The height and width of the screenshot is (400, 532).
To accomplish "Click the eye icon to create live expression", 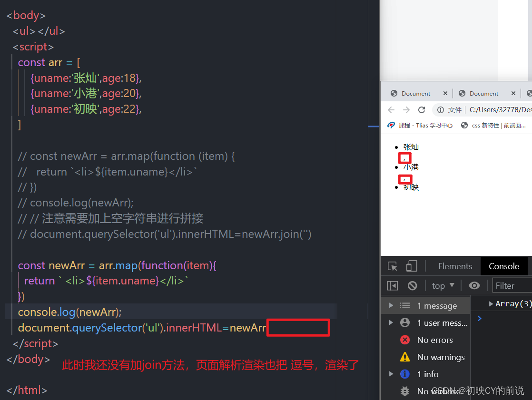I will click(474, 285).
